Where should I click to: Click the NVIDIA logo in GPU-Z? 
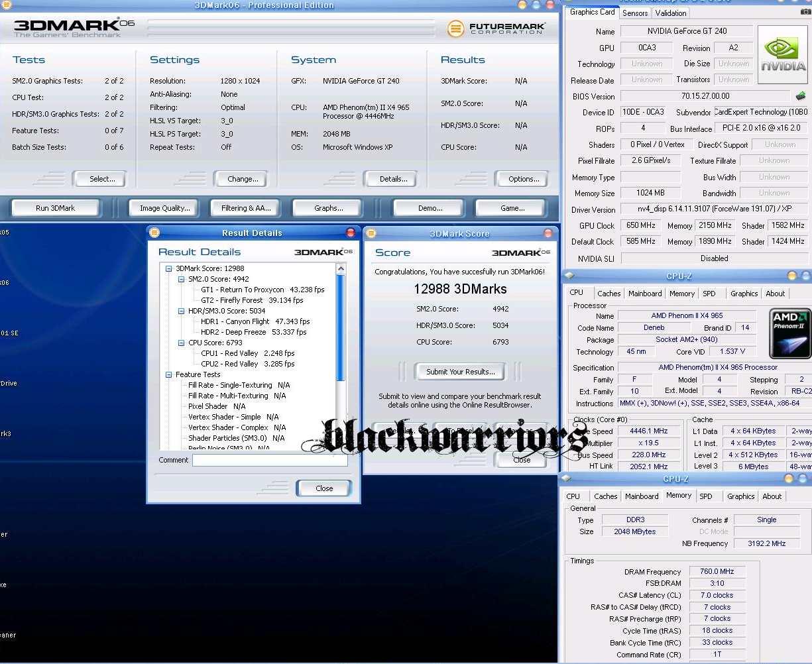click(x=783, y=54)
